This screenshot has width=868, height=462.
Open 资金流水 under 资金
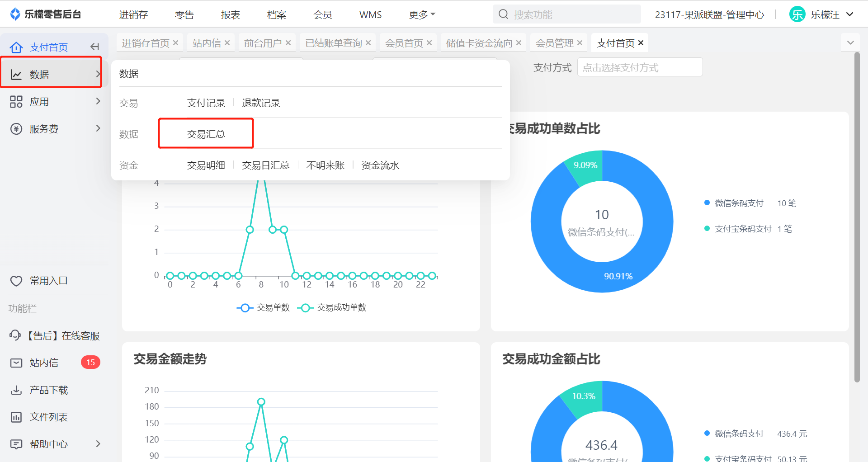[x=380, y=165]
